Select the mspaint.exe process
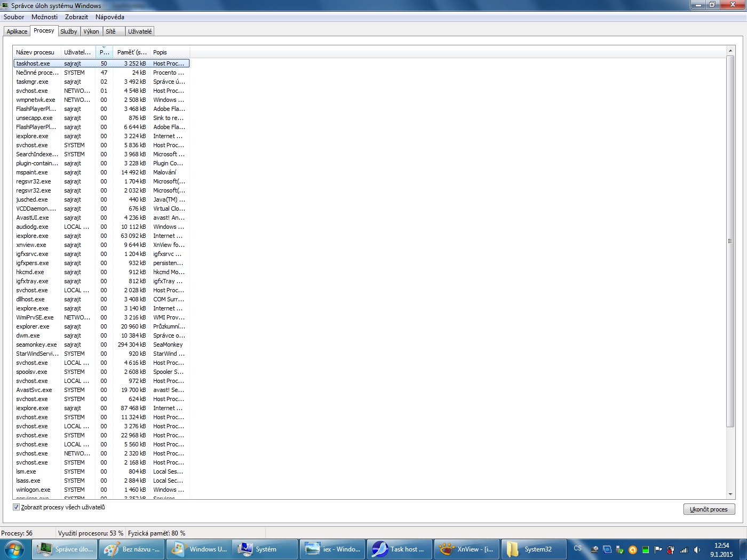Screen dimensions: 747x560 [x=101, y=172]
